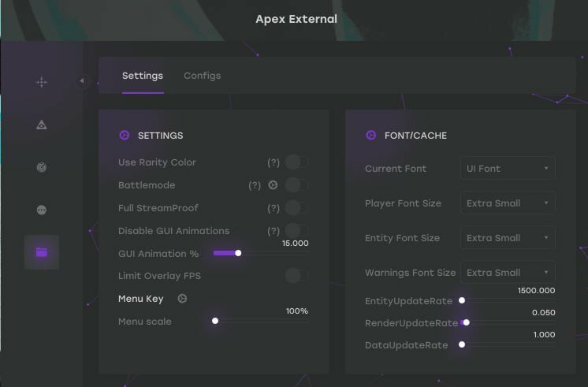Click the Warnings Font Size label

coord(410,273)
